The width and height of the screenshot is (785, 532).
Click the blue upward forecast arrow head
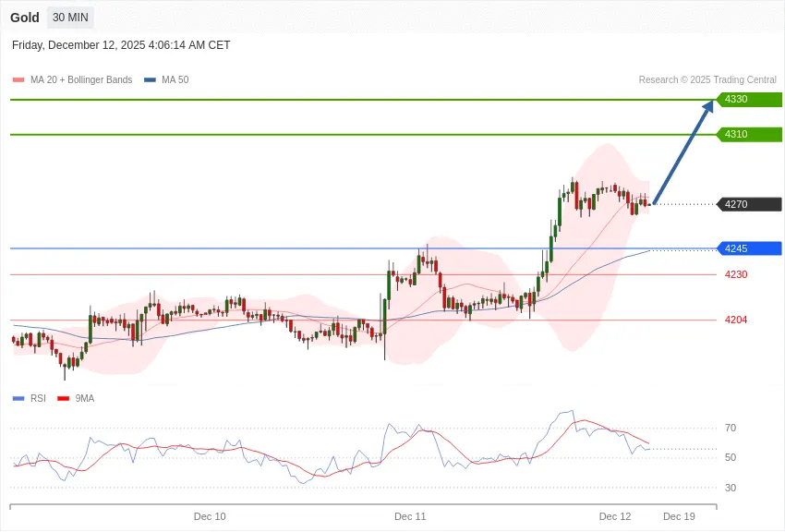pyautogui.click(x=707, y=107)
